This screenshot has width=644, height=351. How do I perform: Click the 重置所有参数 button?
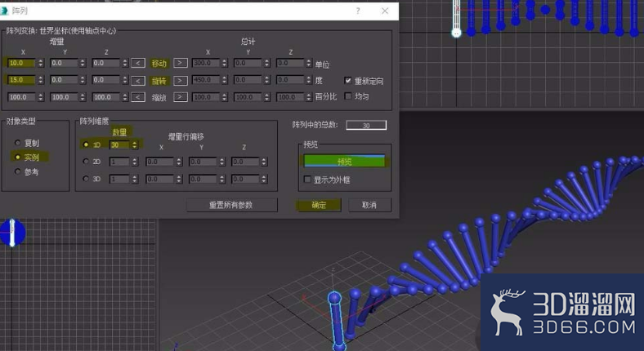(x=231, y=205)
